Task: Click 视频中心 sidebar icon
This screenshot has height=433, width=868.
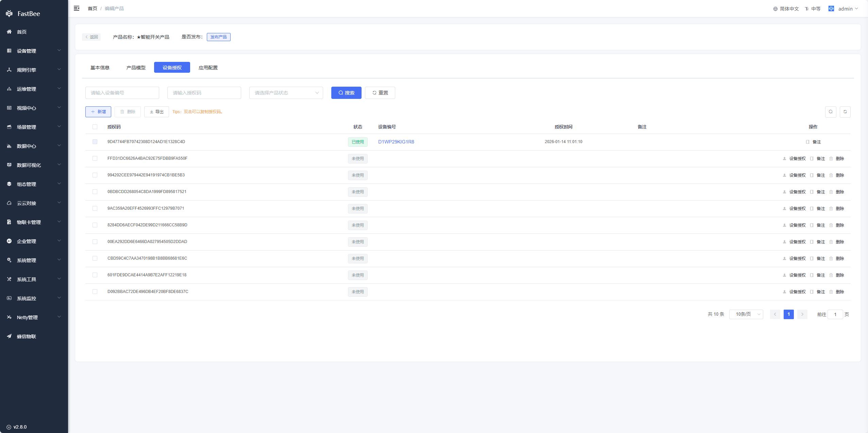Action: (9, 108)
